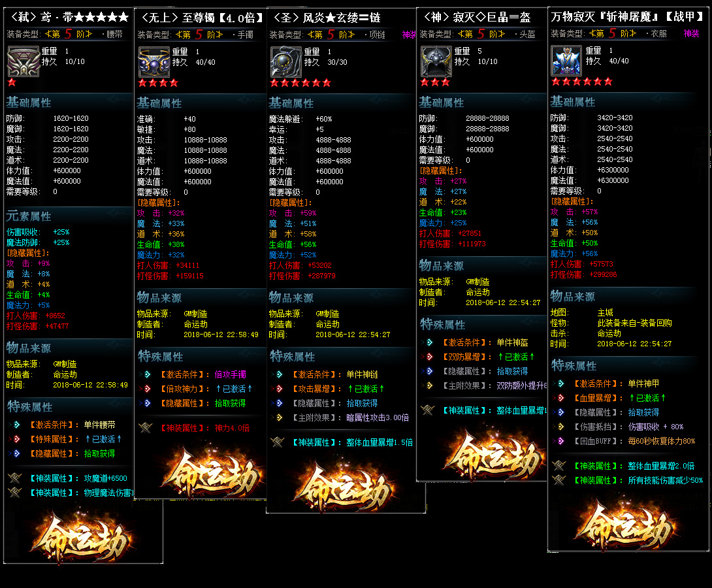Viewport: 712px width, 588px height.
Task: Click the 元素属性 section header
Action: [29, 216]
